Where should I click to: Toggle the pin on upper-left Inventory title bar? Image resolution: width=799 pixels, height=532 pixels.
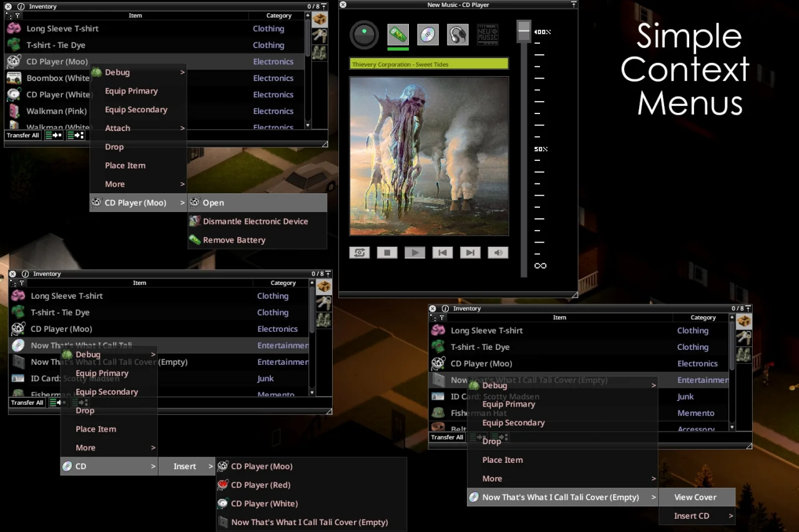(x=323, y=6)
